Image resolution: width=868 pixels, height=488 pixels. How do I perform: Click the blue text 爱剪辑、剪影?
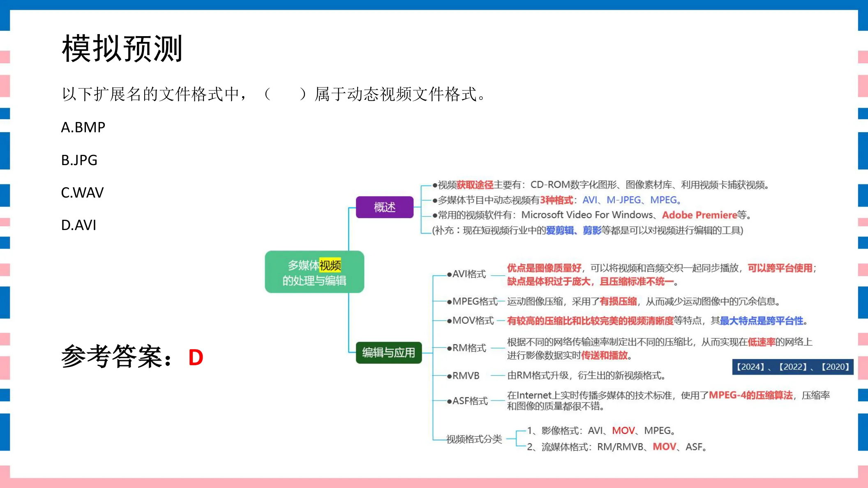point(574,230)
